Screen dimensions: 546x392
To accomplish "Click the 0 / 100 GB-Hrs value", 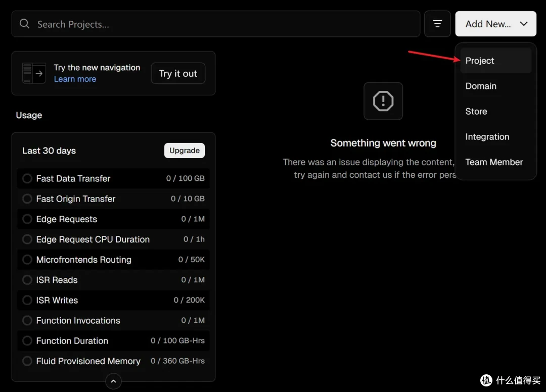I will click(x=177, y=341).
